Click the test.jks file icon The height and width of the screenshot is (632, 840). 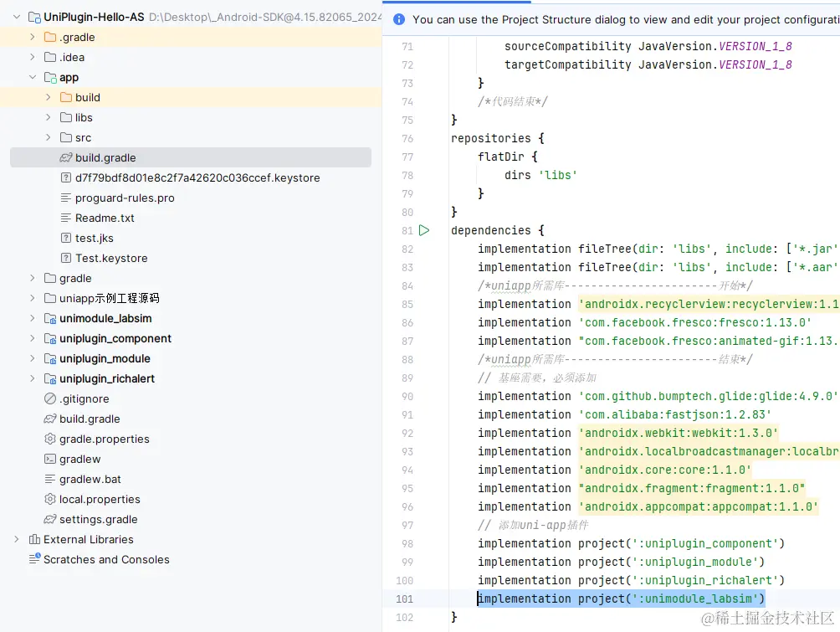66,238
